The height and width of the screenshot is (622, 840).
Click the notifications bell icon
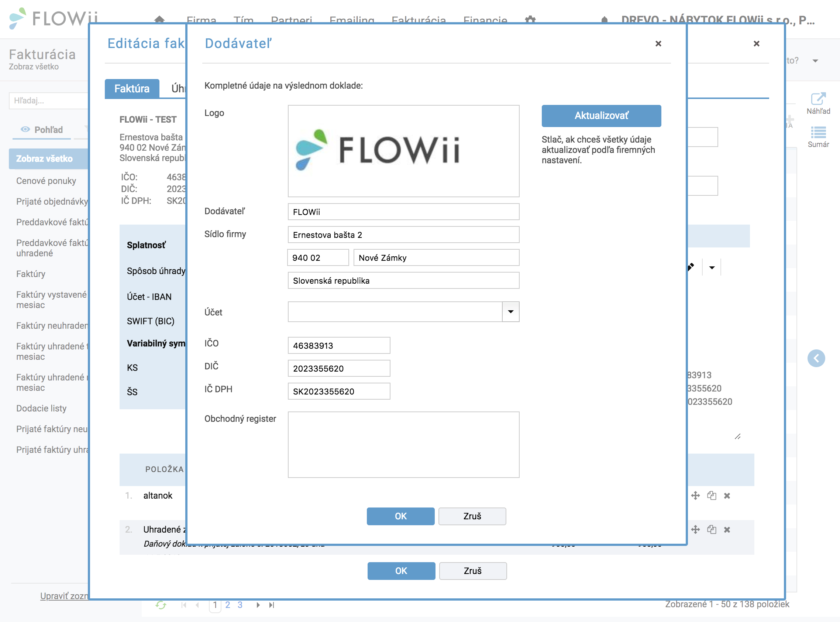(x=604, y=20)
